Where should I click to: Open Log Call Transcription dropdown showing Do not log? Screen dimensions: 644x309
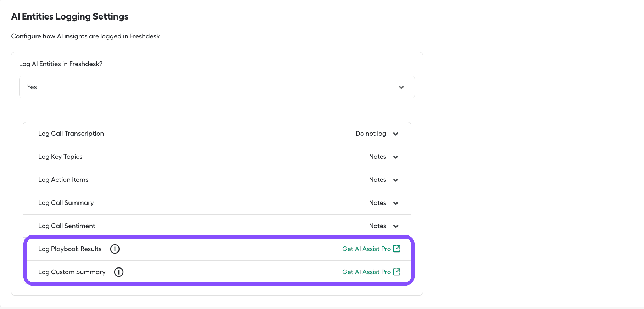pyautogui.click(x=377, y=134)
